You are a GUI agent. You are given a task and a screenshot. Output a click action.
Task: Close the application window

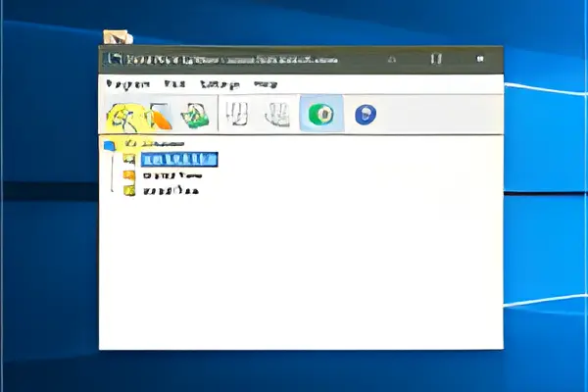pos(480,59)
